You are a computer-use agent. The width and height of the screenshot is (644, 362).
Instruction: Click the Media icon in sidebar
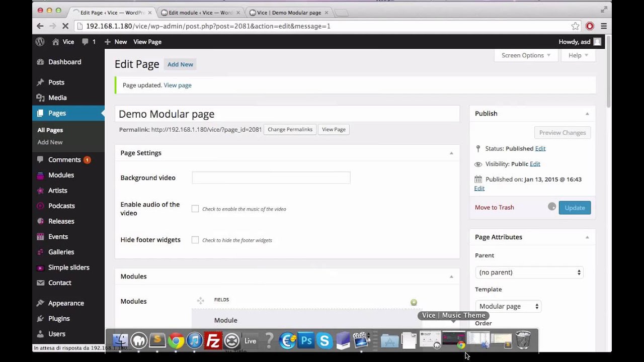[40, 98]
